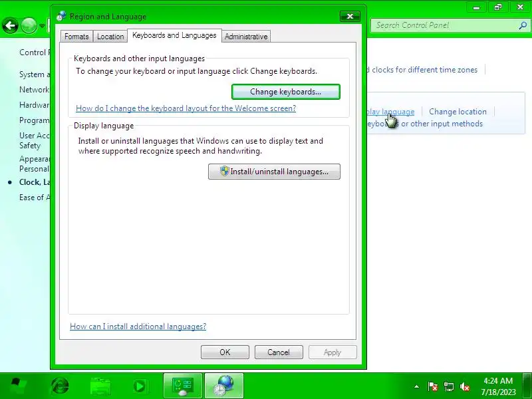The height and width of the screenshot is (399, 532).
Task: Switch to Region and Language taskbar button
Action: [224, 386]
